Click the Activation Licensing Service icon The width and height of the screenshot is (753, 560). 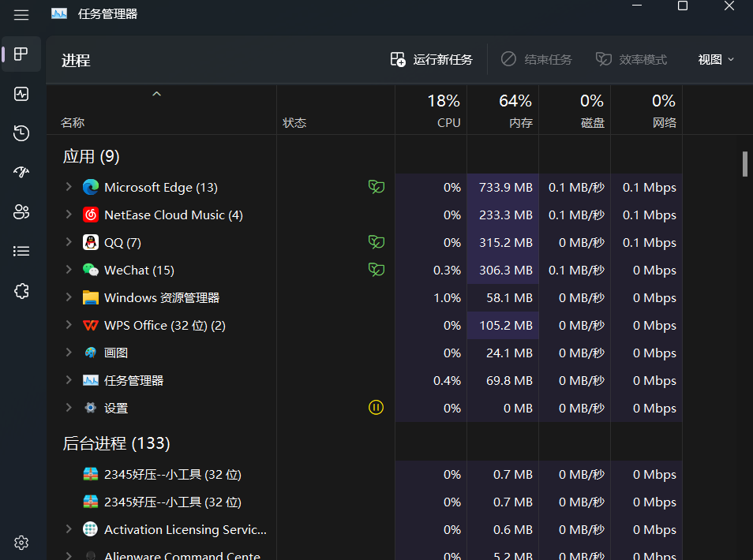tap(90, 528)
